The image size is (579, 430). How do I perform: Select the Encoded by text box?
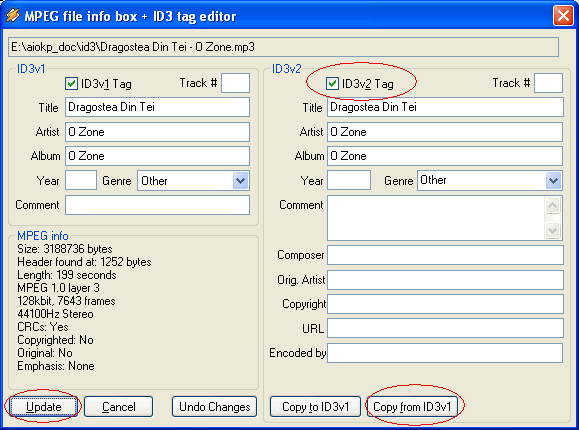pyautogui.click(x=445, y=353)
